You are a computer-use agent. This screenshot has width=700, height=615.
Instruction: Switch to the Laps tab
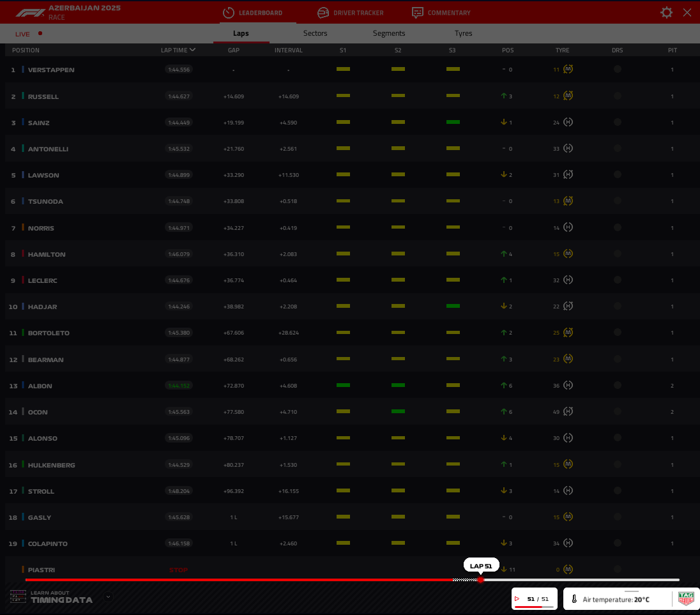[x=241, y=33]
